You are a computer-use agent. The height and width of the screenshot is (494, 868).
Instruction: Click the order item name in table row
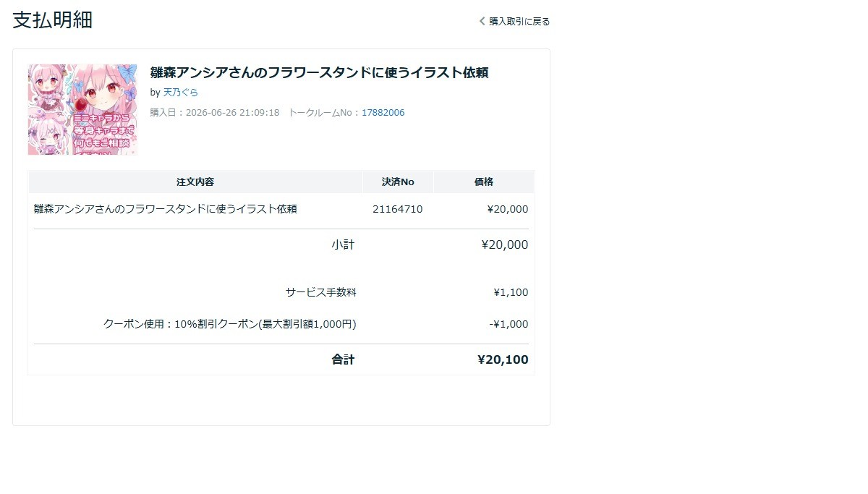[166, 209]
